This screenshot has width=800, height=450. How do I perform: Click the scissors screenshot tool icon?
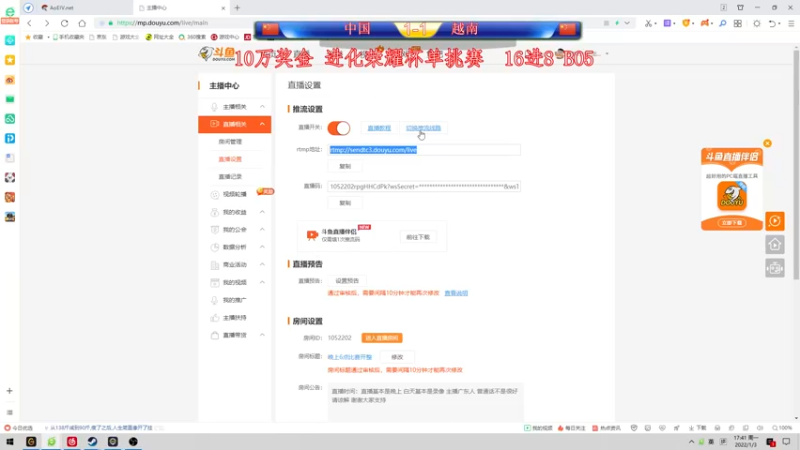(648, 23)
